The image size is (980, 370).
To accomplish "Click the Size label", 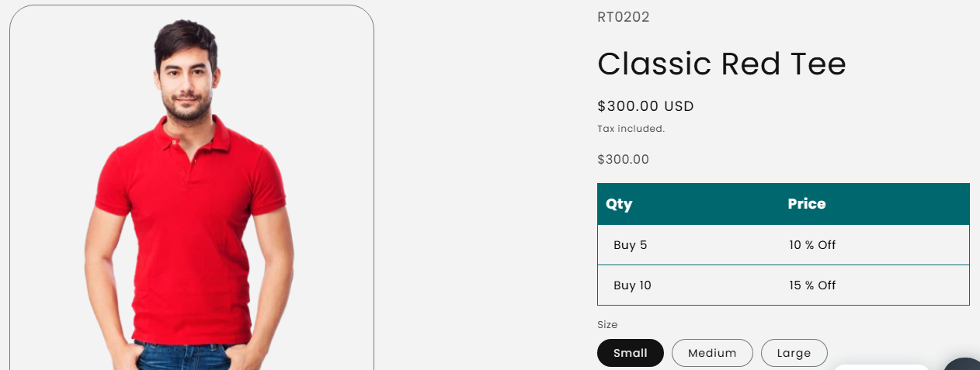I will 607,324.
